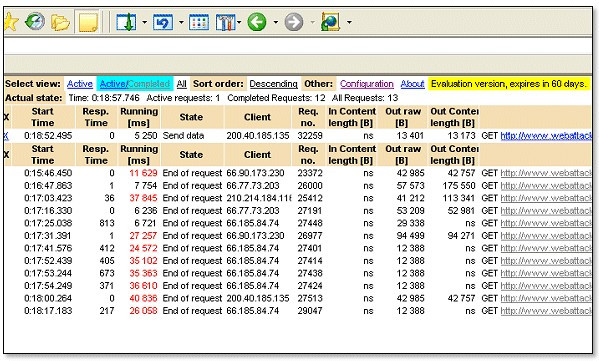This screenshot has width=599, height=361.
Task: Open the Configuration link
Action: pyautogui.click(x=367, y=84)
